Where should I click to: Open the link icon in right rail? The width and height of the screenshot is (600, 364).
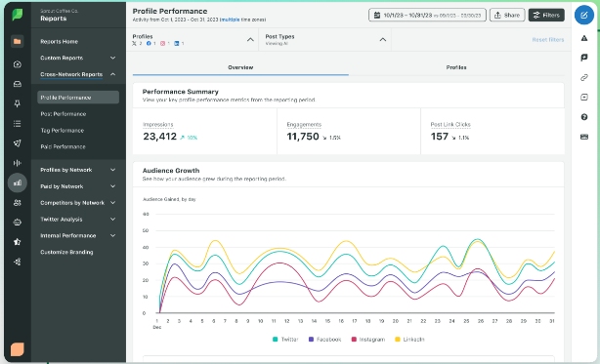584,77
